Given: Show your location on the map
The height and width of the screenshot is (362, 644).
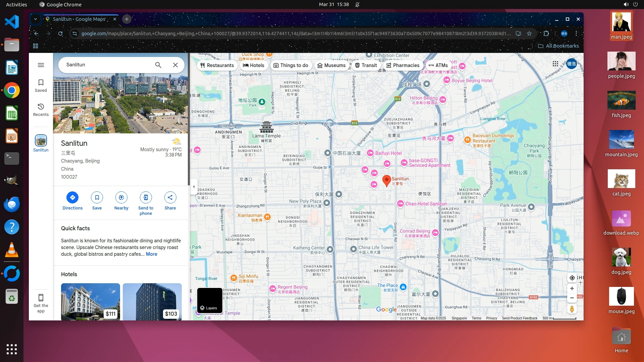Looking at the screenshot, I should pyautogui.click(x=572, y=278).
